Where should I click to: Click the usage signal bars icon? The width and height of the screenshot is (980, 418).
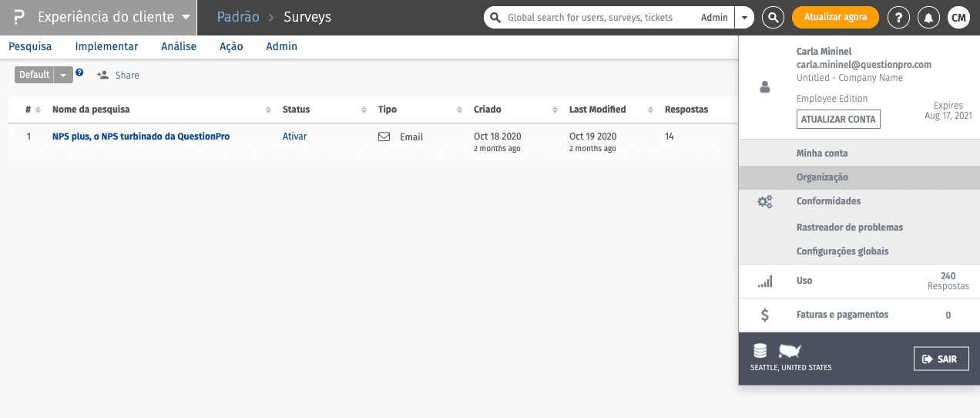pyautogui.click(x=765, y=281)
